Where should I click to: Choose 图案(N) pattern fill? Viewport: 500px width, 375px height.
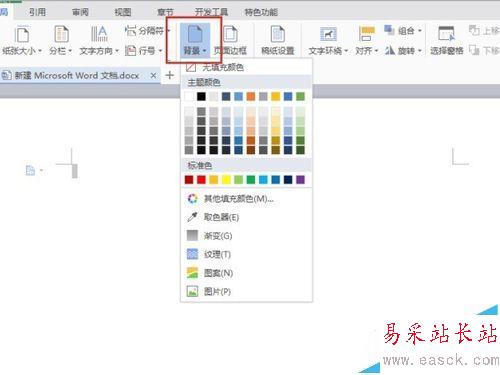[246, 273]
